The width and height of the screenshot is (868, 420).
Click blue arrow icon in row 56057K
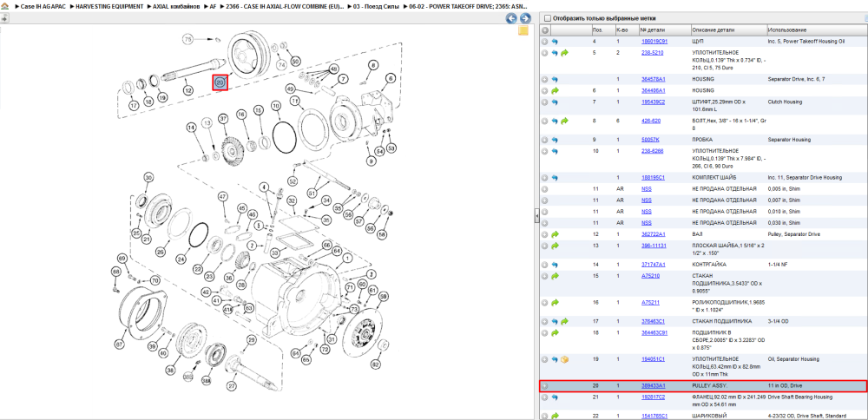click(x=555, y=140)
